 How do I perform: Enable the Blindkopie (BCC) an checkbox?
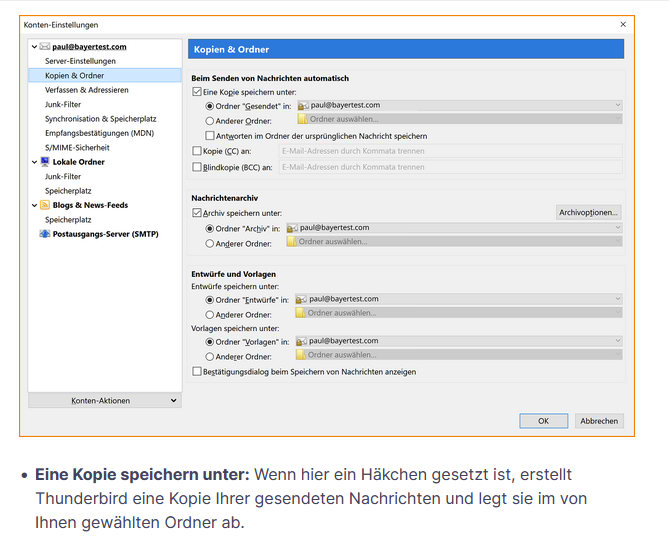point(197,167)
